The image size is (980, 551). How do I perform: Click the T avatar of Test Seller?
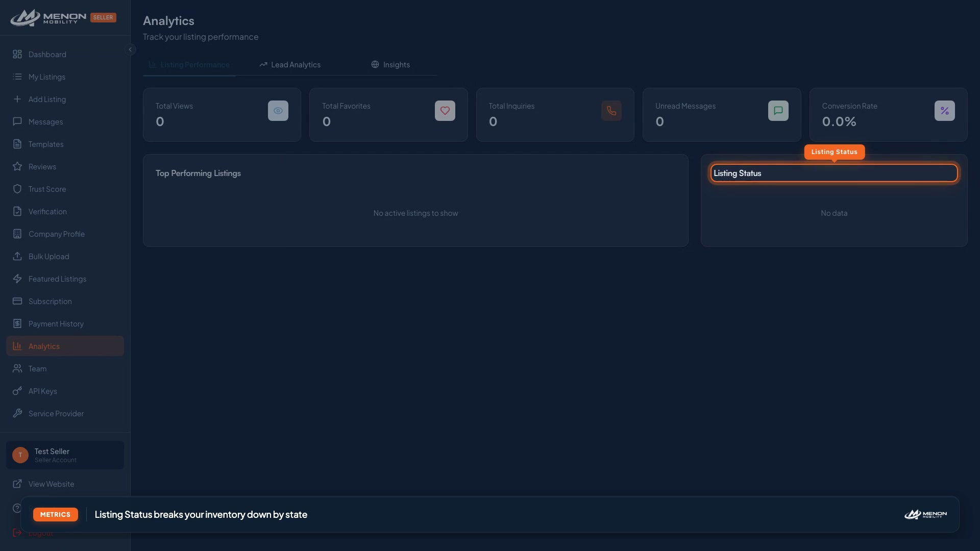pyautogui.click(x=20, y=455)
